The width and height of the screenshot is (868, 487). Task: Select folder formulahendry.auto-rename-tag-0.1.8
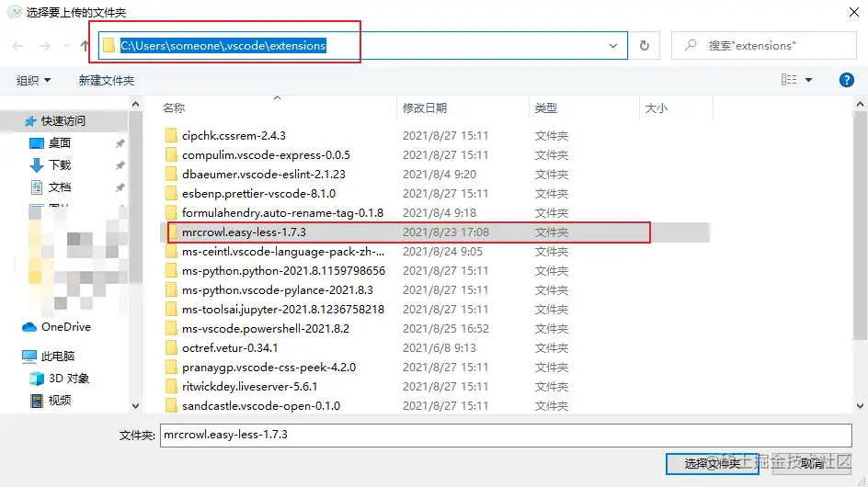[282, 213]
